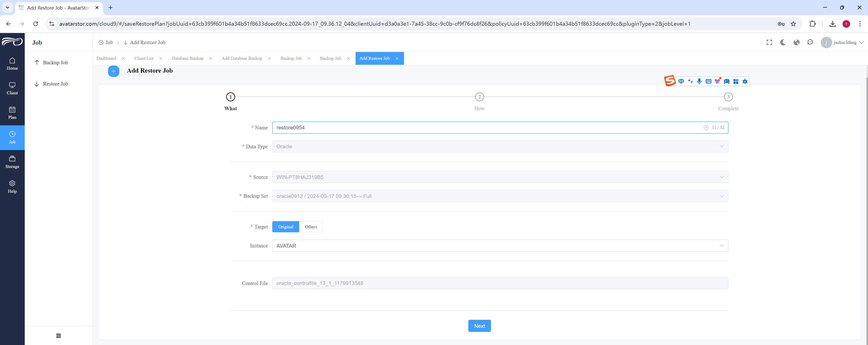Open language globe icon in header

click(x=797, y=42)
